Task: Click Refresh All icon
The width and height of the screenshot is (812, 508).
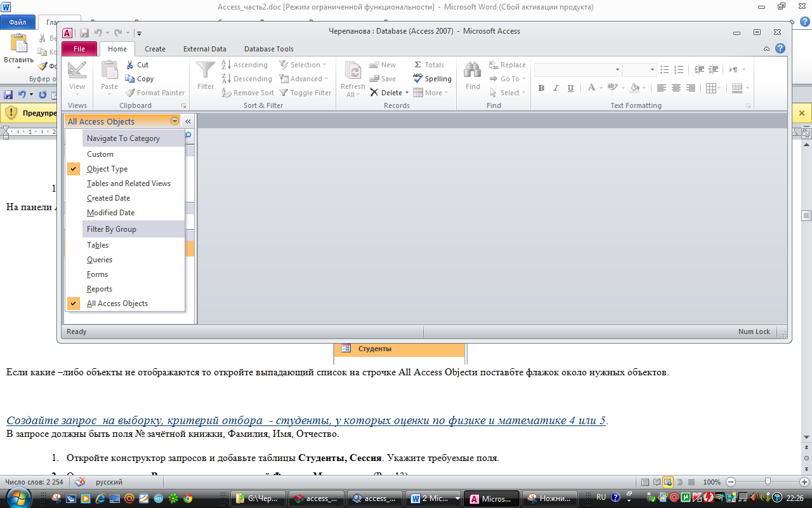Action: tap(352, 71)
